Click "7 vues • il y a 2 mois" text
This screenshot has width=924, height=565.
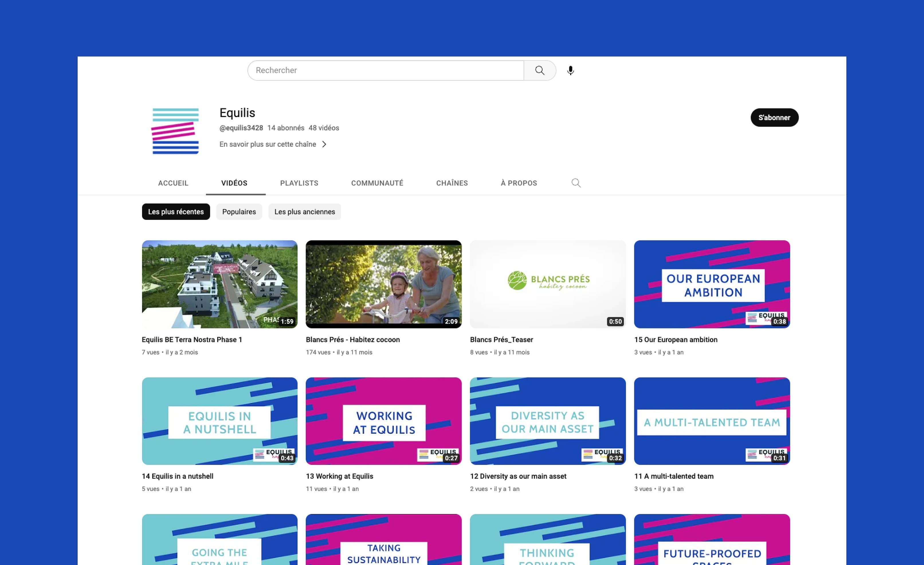170,352
